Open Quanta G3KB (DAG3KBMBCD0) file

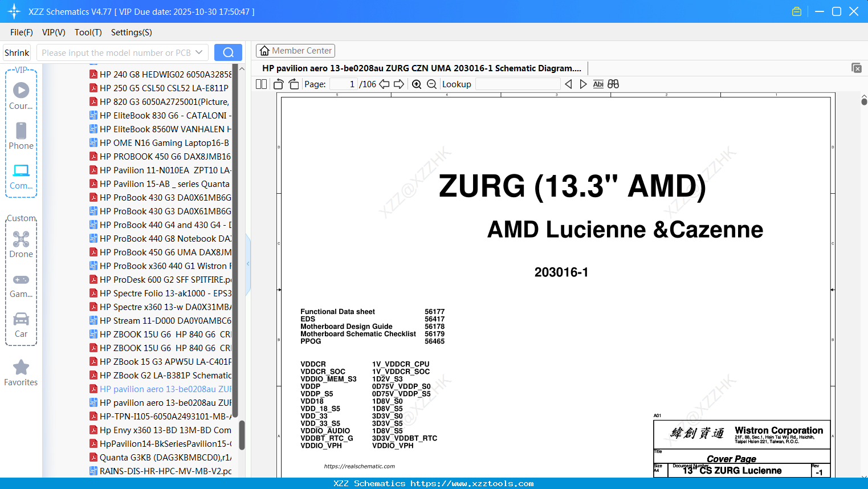pos(161,457)
